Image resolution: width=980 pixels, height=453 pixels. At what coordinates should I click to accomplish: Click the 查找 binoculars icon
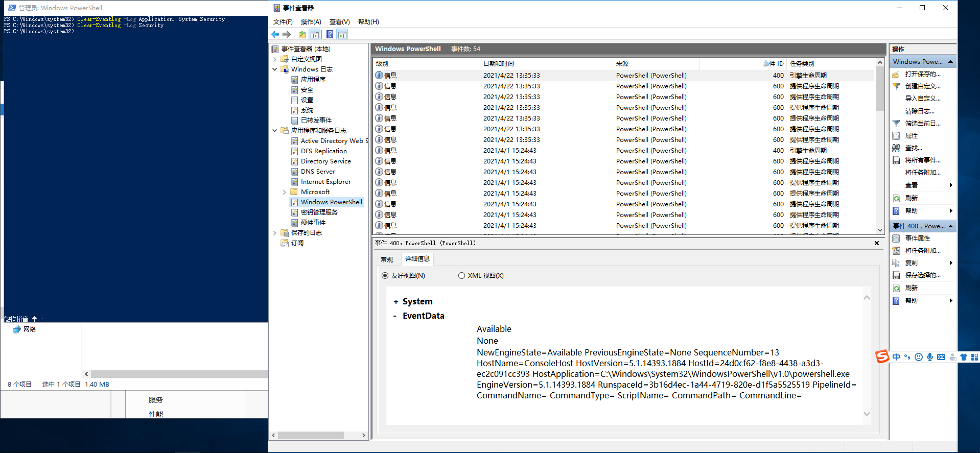pyautogui.click(x=896, y=148)
